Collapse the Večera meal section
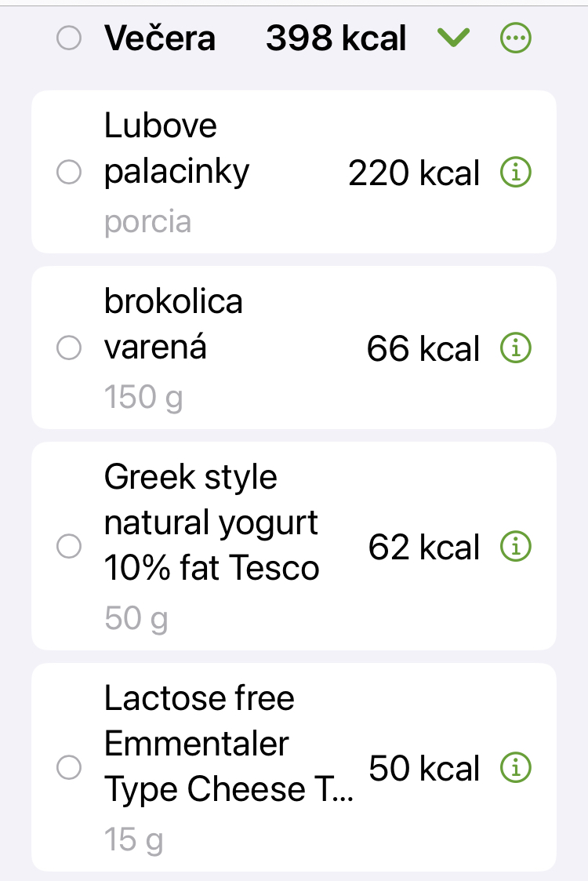 (x=454, y=37)
